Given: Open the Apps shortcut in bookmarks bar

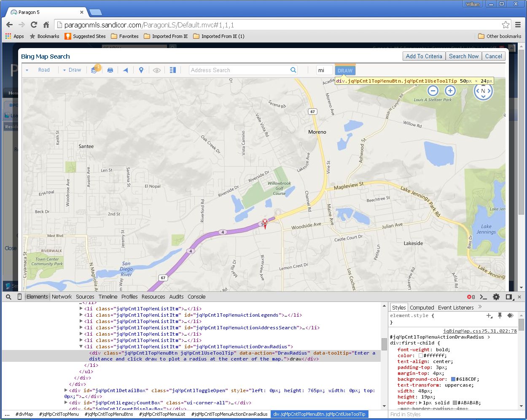Looking at the screenshot, I should pyautogui.click(x=15, y=36).
